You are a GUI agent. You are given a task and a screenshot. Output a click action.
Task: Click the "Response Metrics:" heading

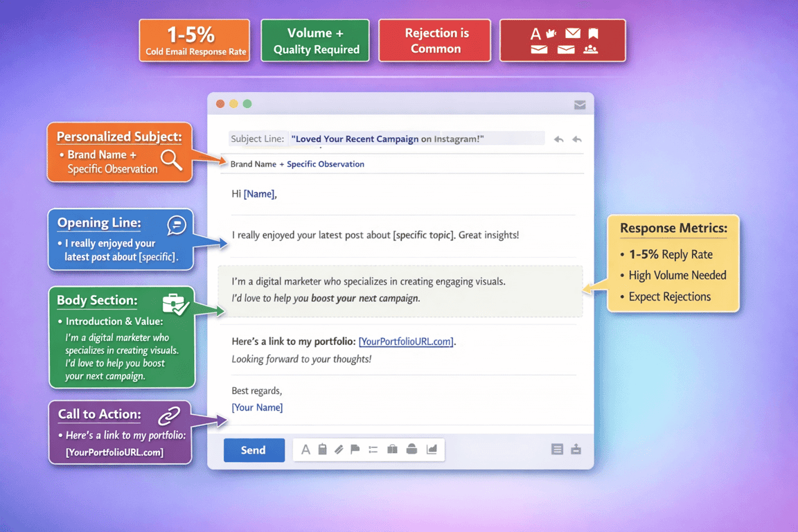click(674, 229)
